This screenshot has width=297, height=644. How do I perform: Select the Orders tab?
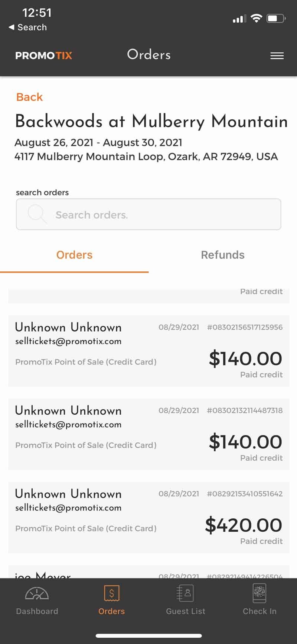coord(74,255)
